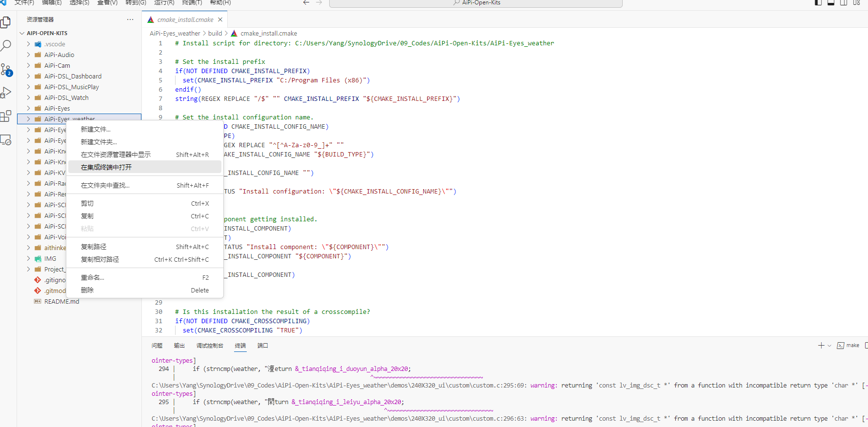Toggle primary sidebar layout icon
The height and width of the screenshot is (427, 868).
click(818, 2)
